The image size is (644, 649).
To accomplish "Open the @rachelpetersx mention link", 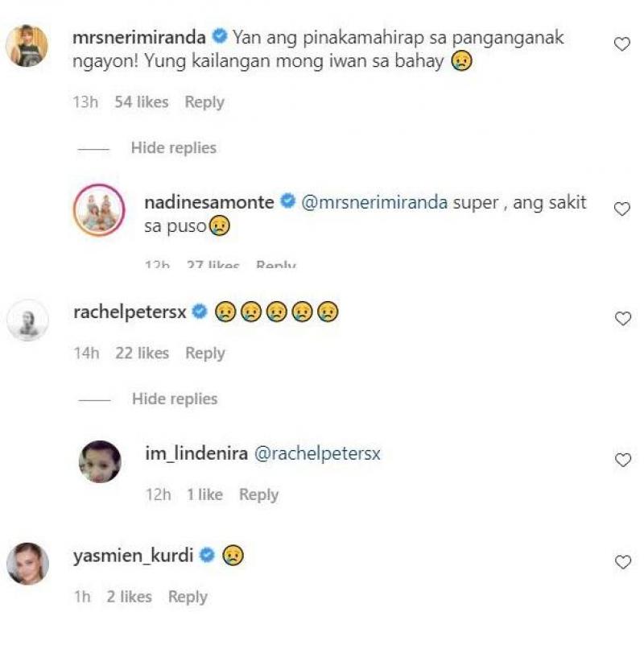I will tap(317, 454).
